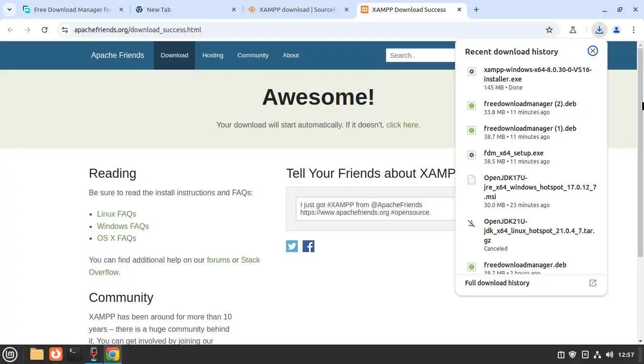Close the Recent download history popup
Screen dimensions: 644x364
click(x=592, y=51)
